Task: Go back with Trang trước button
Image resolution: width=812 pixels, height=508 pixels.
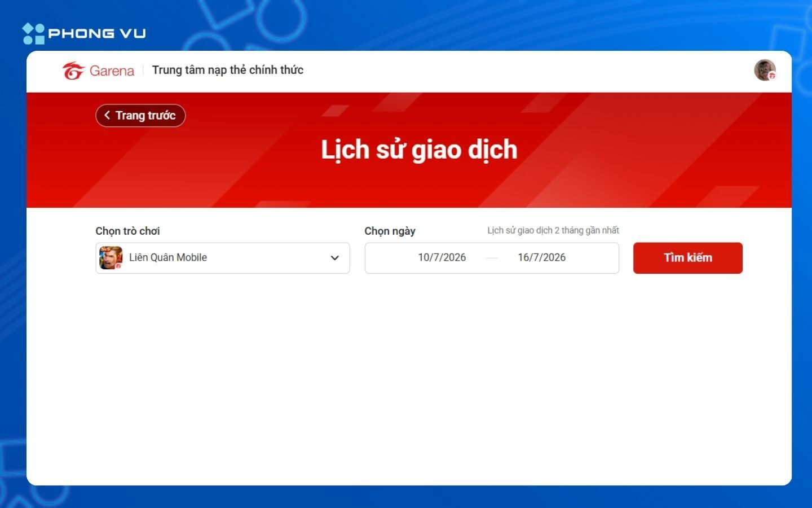Action: (x=140, y=115)
